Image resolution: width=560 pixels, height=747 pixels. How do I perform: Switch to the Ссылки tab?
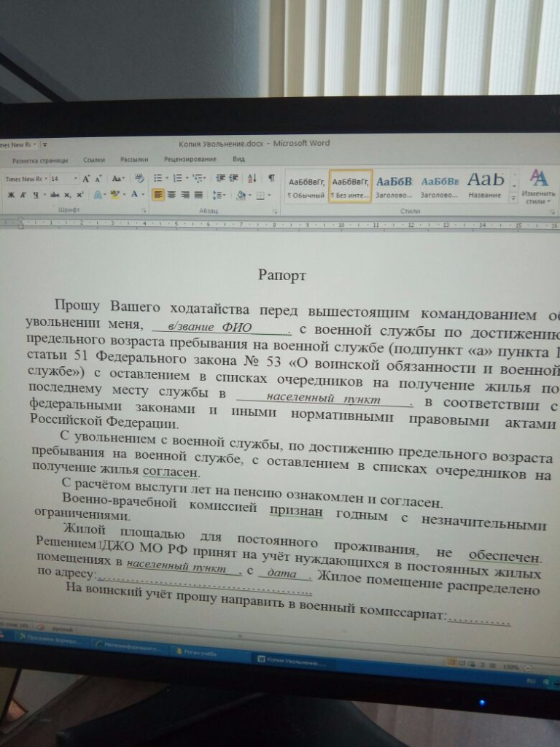(94, 160)
